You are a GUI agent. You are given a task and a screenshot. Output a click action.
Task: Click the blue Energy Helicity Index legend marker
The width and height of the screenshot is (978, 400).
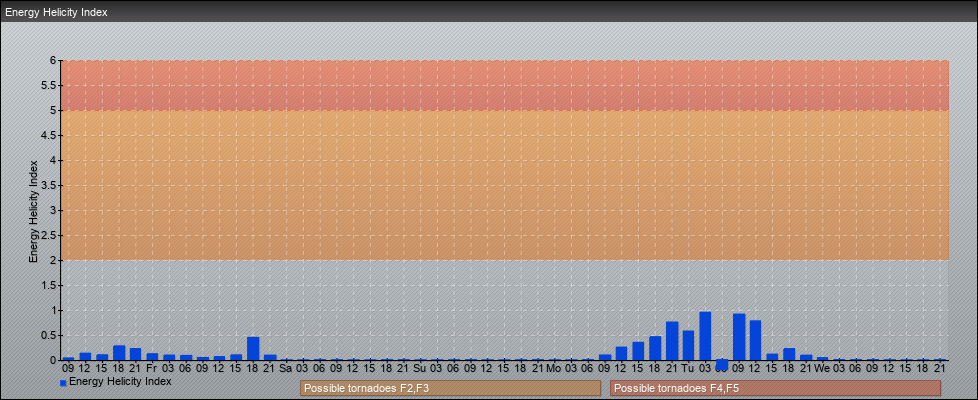[63, 383]
